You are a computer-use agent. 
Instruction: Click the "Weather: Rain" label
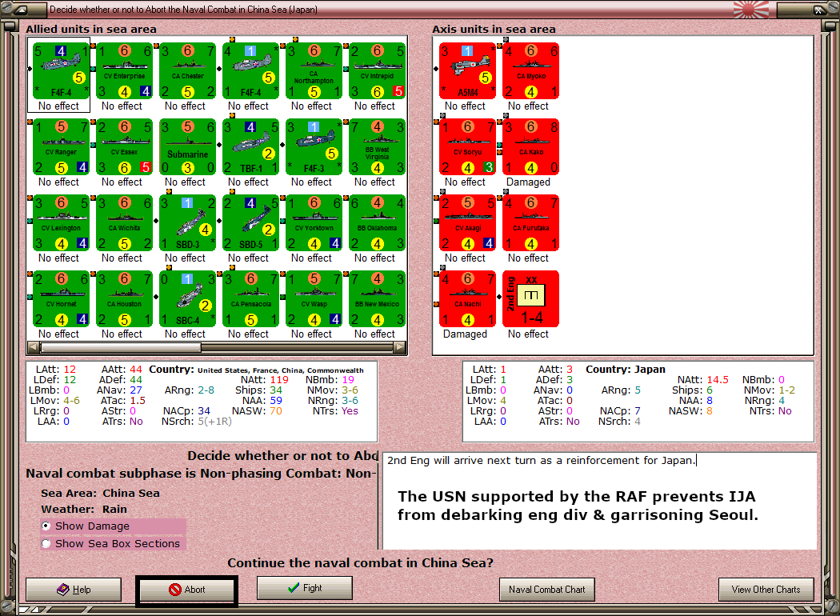click(x=84, y=509)
